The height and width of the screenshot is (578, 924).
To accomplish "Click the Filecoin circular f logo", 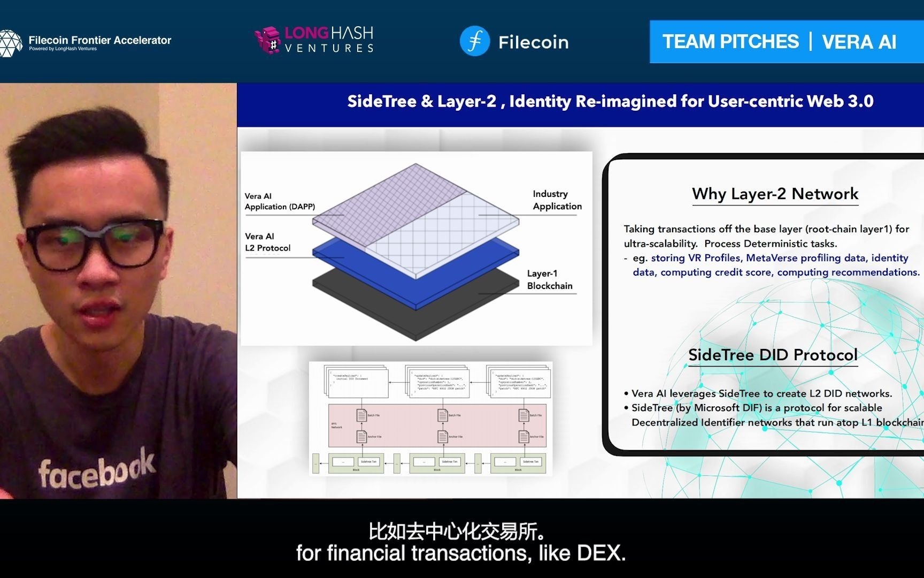I will 475,41.
